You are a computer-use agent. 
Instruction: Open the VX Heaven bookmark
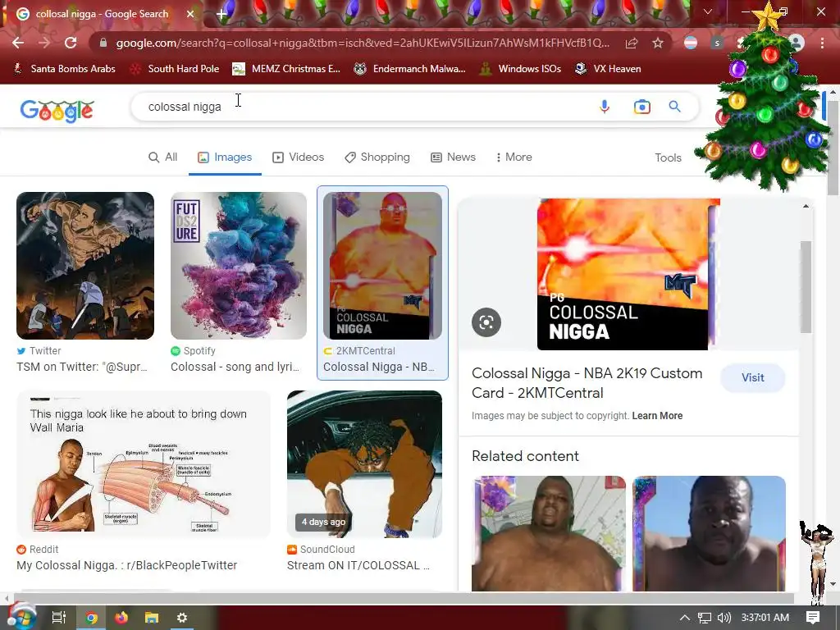pos(608,69)
